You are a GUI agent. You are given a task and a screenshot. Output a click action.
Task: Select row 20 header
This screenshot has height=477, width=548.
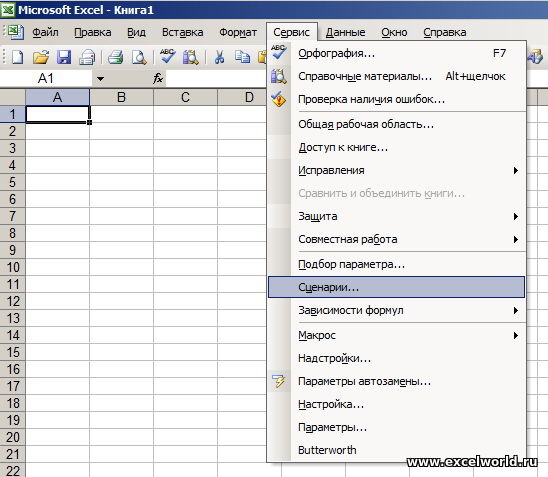point(13,438)
